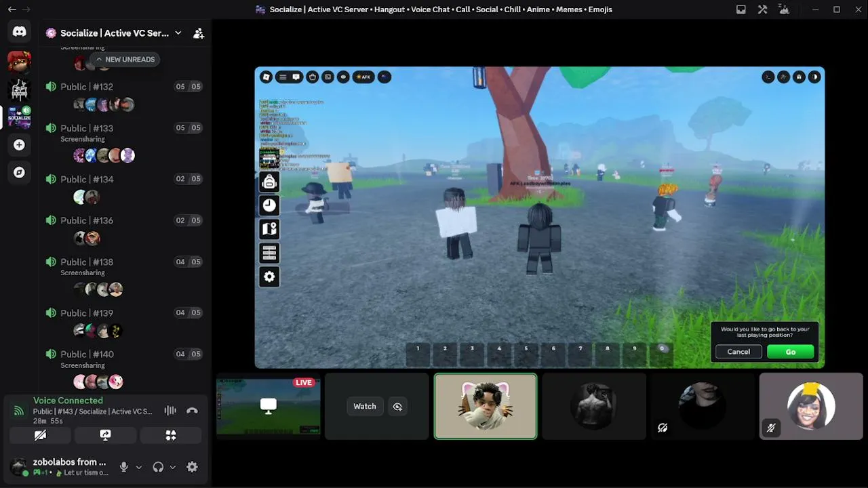
Task: Open microphone input options chevron
Action: click(x=139, y=467)
